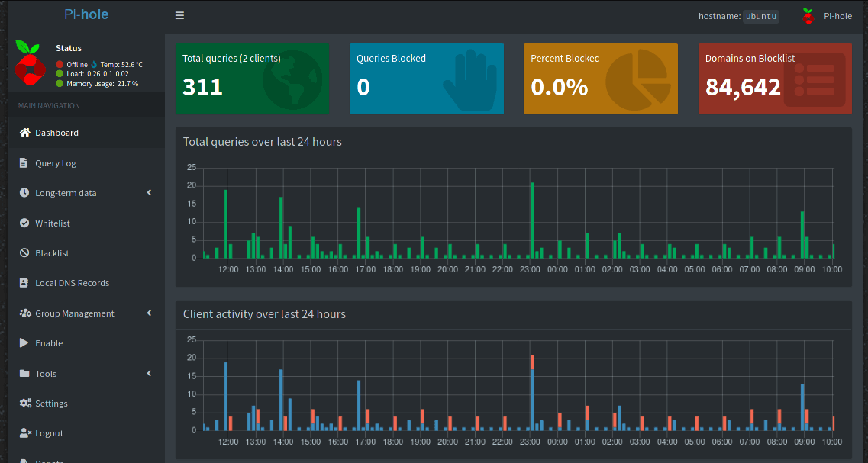Click the red Domains on Blocklist card

[x=774, y=79]
